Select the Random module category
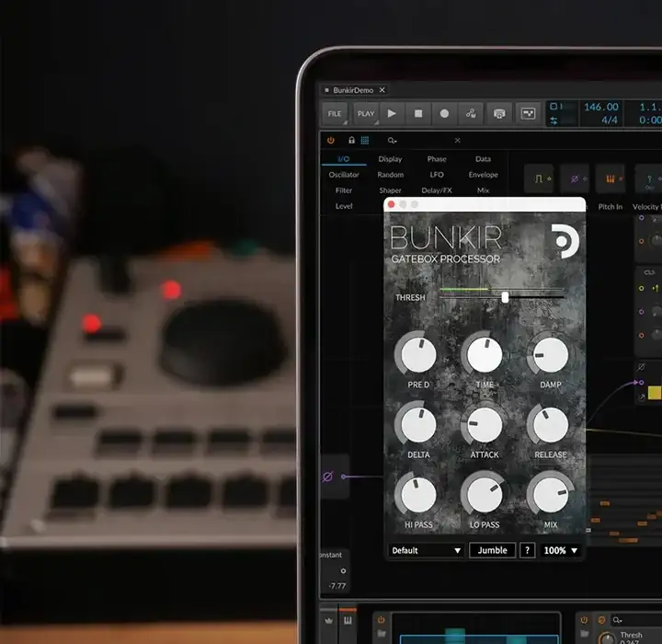The height and width of the screenshot is (644, 662). 391,175
